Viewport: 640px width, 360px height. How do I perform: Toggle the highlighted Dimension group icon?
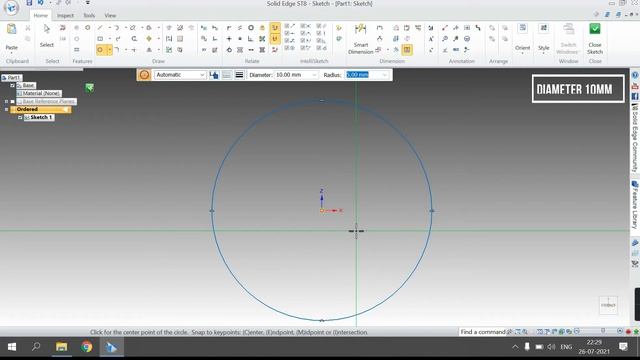[x=407, y=50]
